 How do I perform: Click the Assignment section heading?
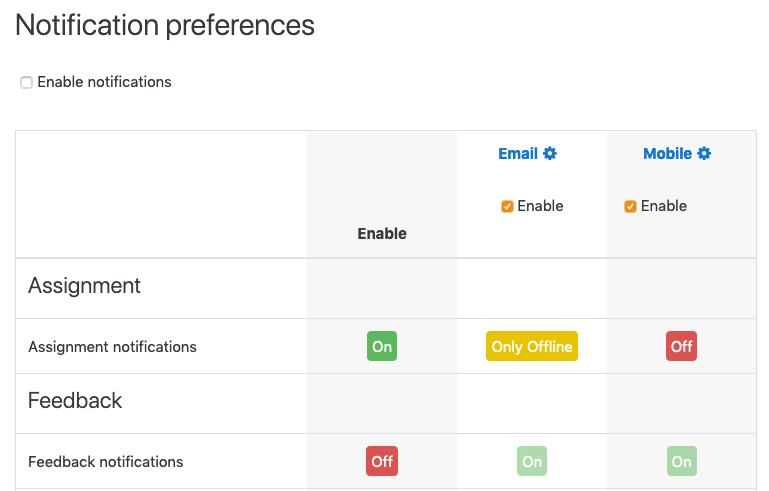point(84,286)
